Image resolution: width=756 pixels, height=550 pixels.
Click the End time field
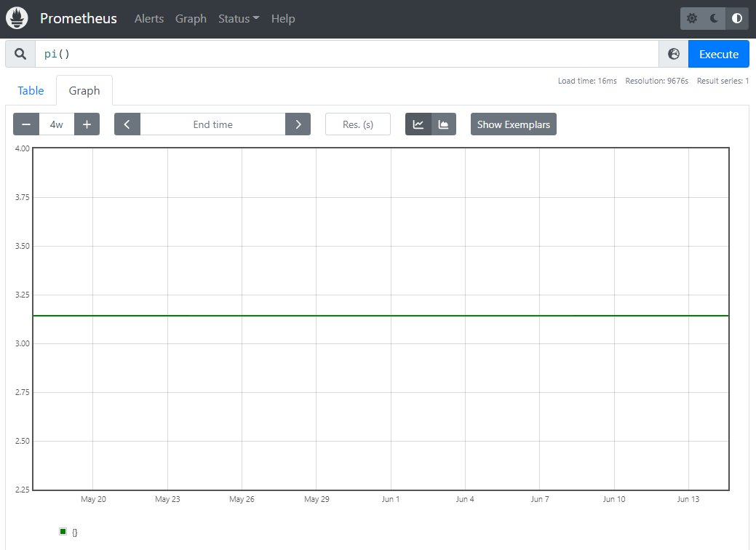pos(212,124)
